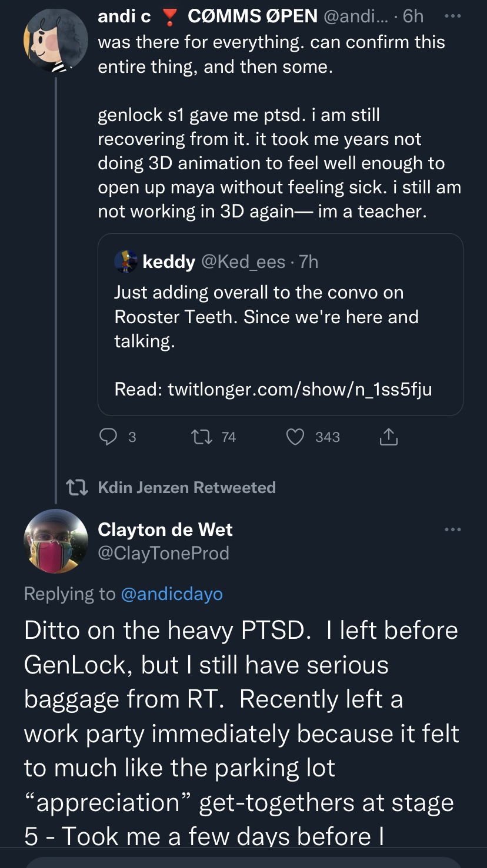Like the tweet with the heart icon
The image size is (487, 868).
pyautogui.click(x=295, y=437)
